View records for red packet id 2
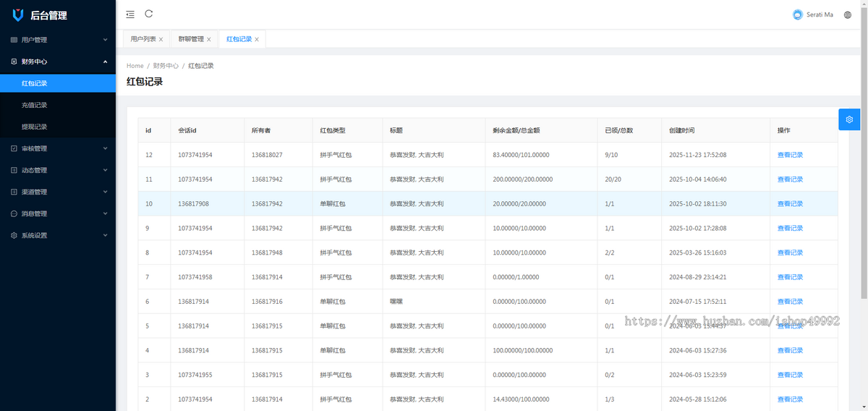Image resolution: width=868 pixels, height=411 pixels. tap(790, 399)
